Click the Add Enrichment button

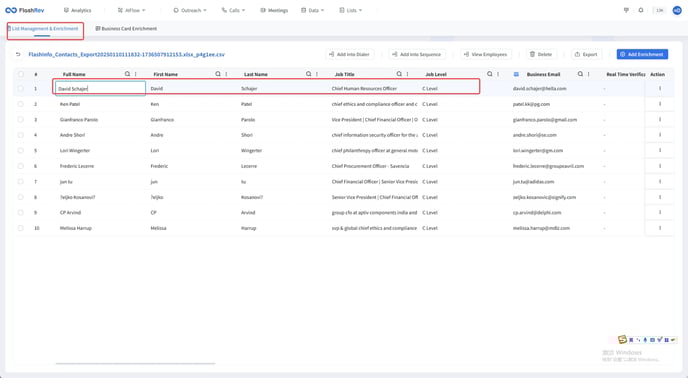[642, 54]
